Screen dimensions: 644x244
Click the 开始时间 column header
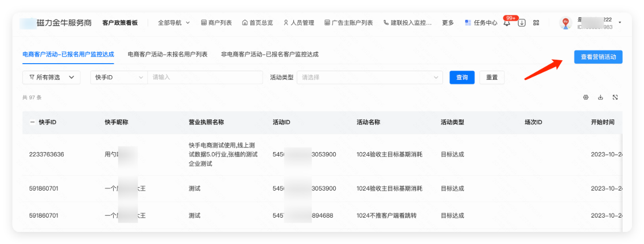(x=603, y=122)
